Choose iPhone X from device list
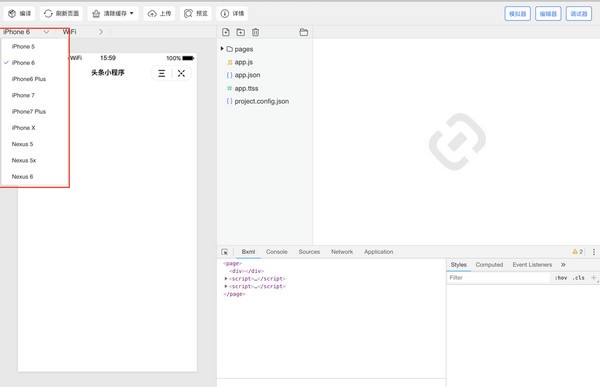600x387 pixels. click(23, 128)
